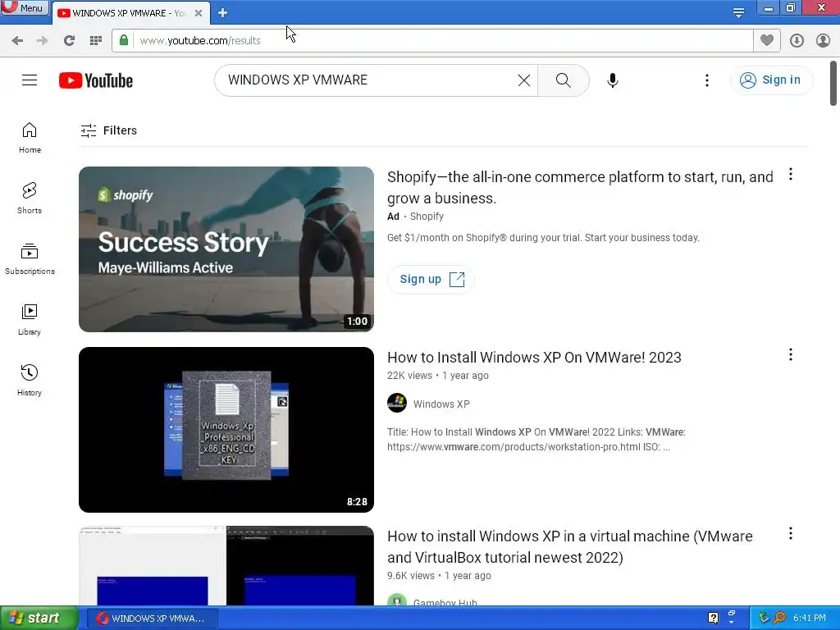Click the help question-mark tray icon
Image resolution: width=840 pixels, height=630 pixels.
click(x=713, y=619)
